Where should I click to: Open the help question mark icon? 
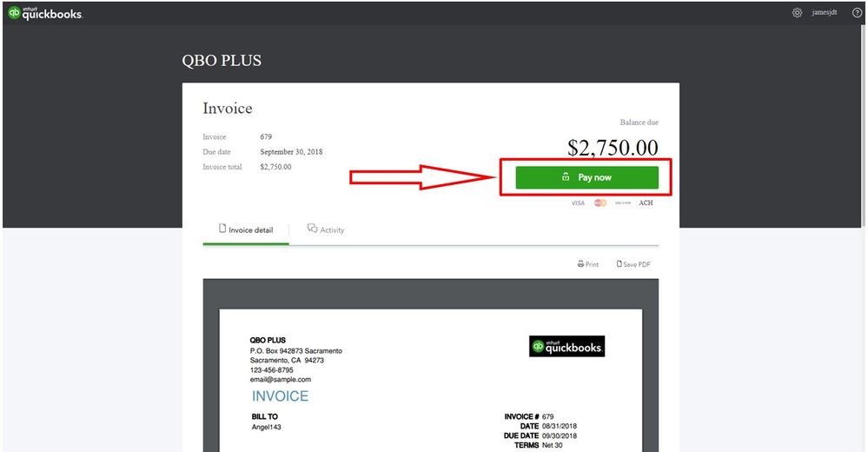tap(857, 13)
